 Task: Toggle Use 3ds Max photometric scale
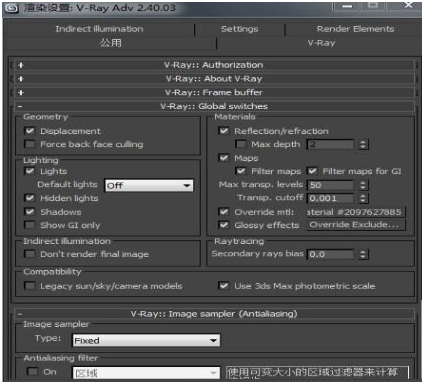(224, 286)
